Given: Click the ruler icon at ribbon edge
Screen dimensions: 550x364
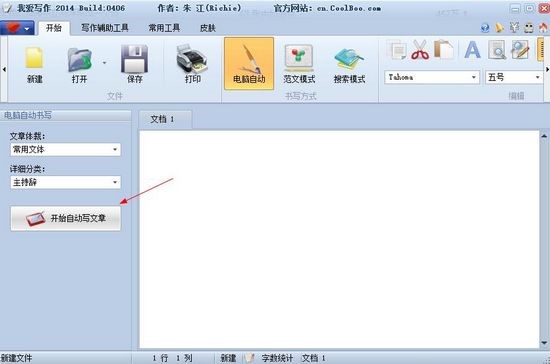Looking at the screenshot, I should click(x=540, y=50).
